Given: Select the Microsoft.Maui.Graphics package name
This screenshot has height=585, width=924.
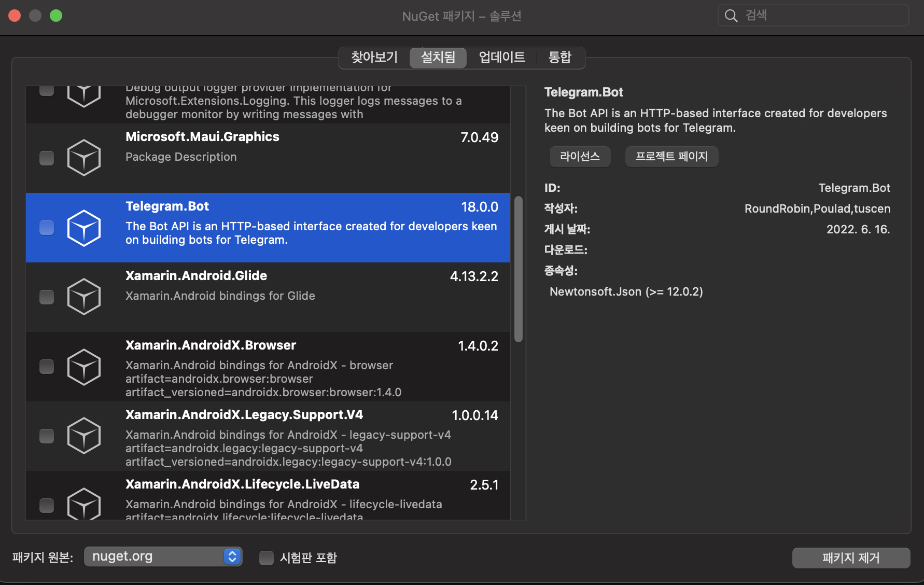Looking at the screenshot, I should 202,137.
